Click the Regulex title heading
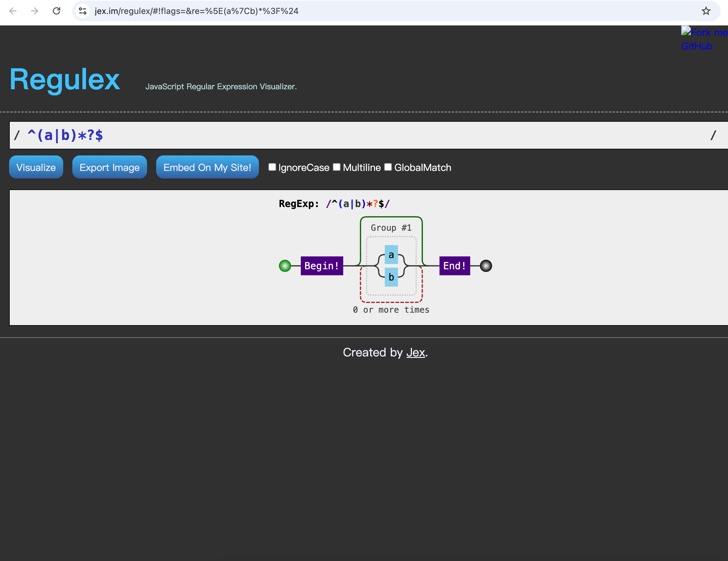 64,79
